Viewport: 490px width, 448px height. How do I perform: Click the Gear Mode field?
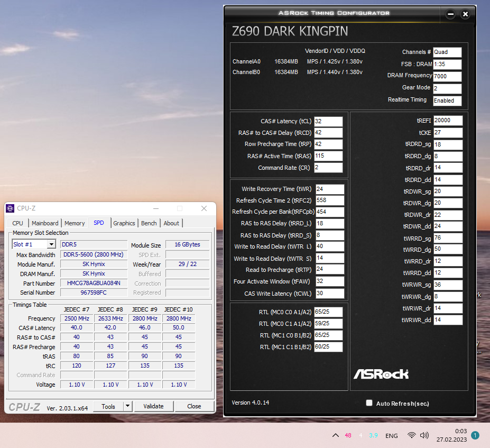[447, 88]
